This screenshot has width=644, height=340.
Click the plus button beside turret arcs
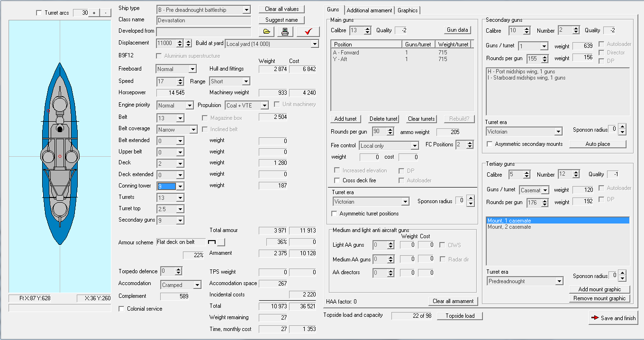point(94,13)
